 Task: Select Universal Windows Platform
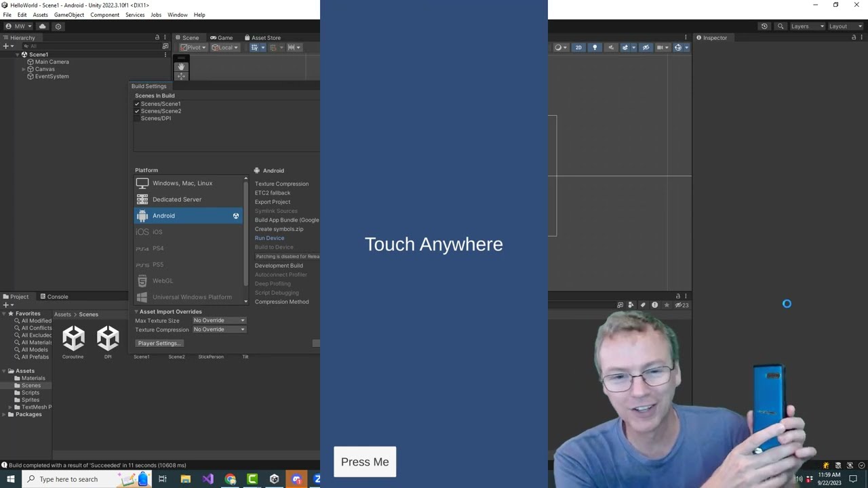[188, 297]
